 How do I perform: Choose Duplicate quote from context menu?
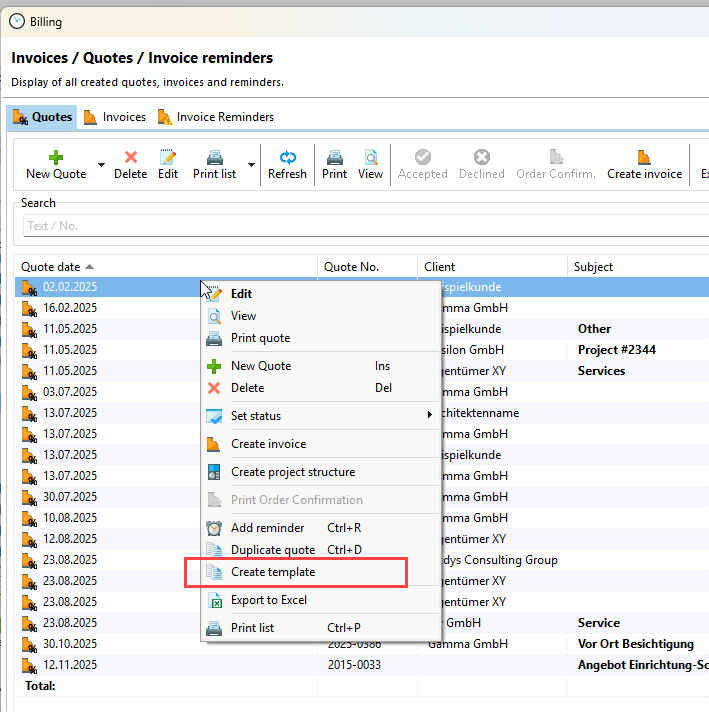click(x=273, y=550)
